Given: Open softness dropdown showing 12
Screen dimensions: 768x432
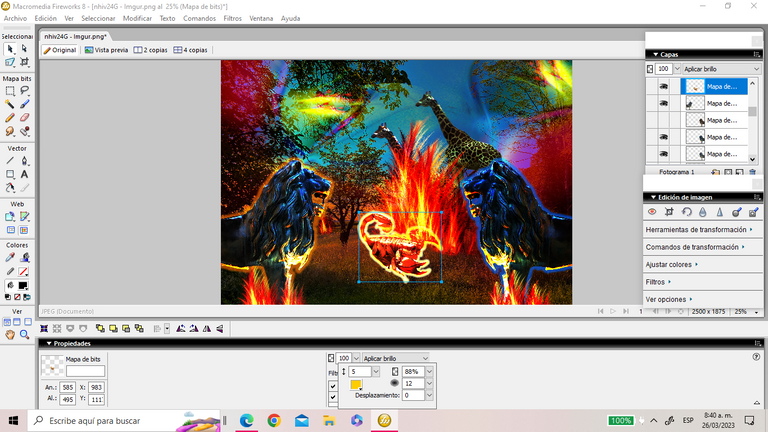Looking at the screenshot, I should pyautogui.click(x=429, y=384).
